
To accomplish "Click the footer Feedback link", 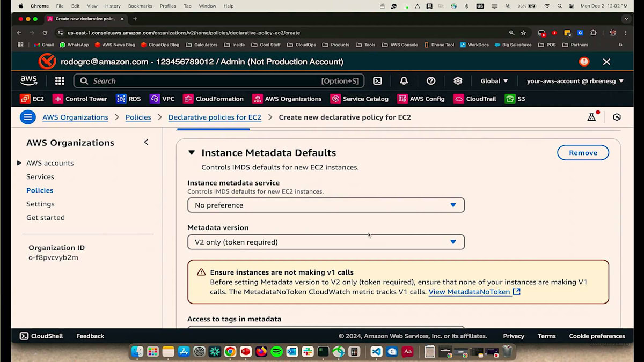I will pyautogui.click(x=90, y=336).
